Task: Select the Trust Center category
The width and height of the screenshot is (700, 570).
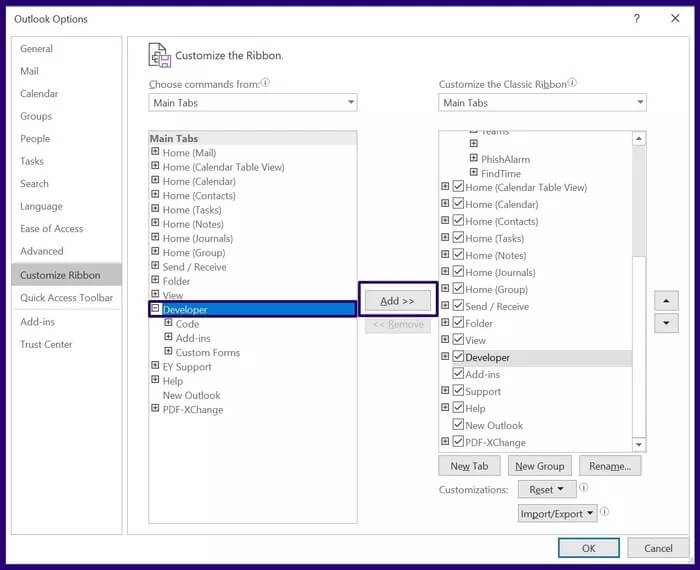Action: pyautogui.click(x=46, y=345)
